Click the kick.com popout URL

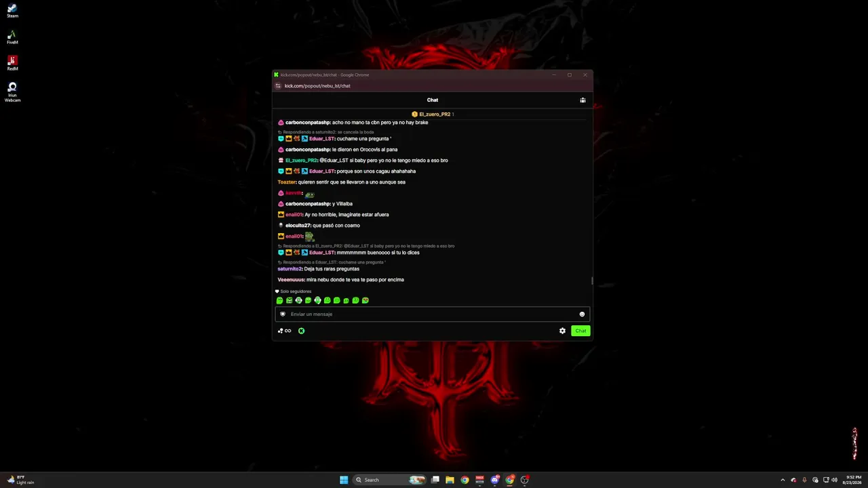pyautogui.click(x=317, y=86)
